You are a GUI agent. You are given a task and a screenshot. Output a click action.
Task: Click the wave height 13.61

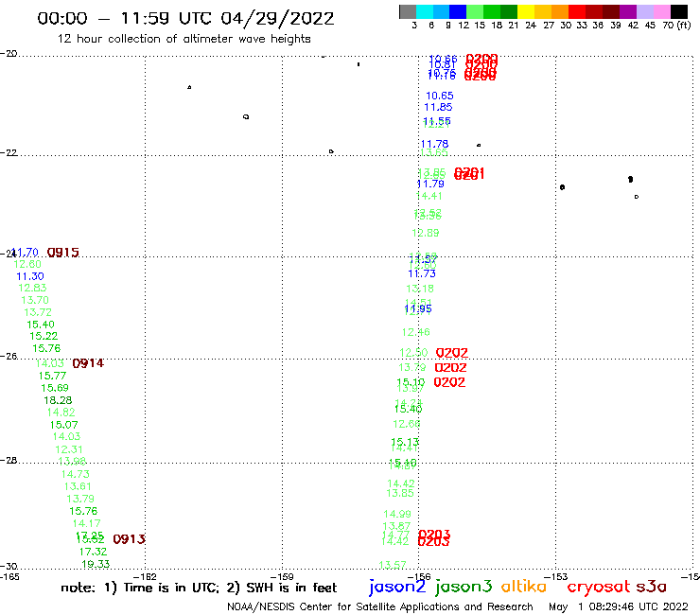pyautogui.click(x=78, y=486)
